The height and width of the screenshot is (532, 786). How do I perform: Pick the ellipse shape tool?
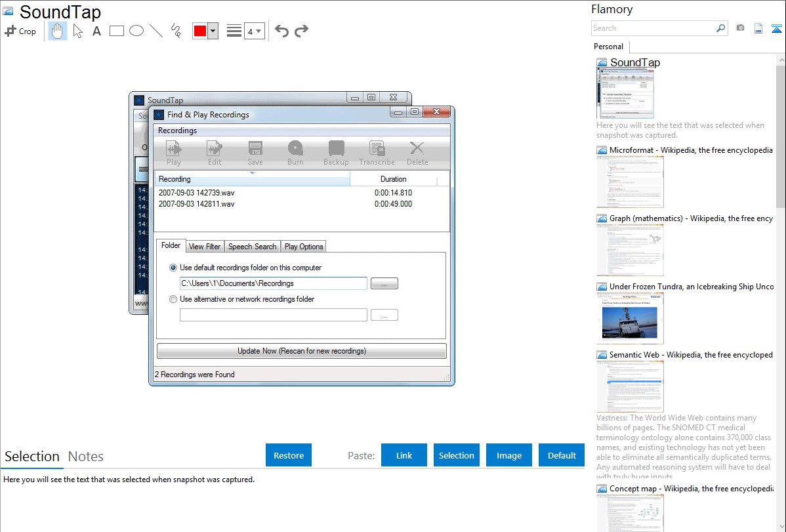pyautogui.click(x=136, y=31)
